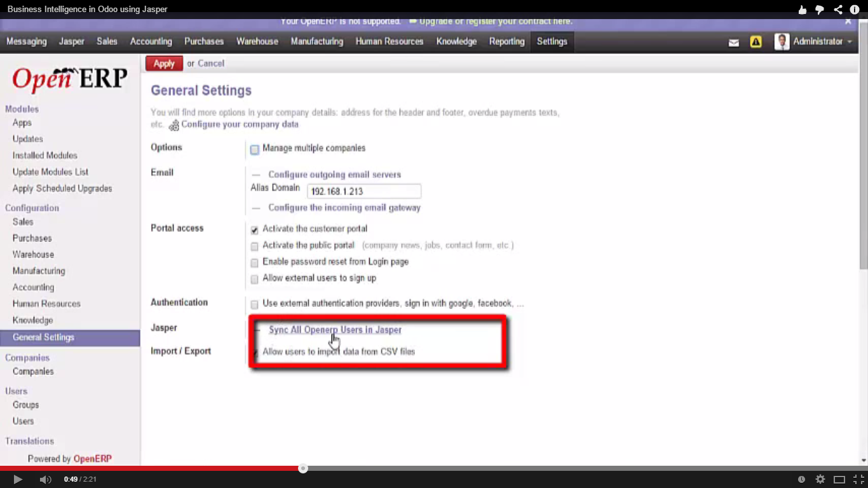This screenshot has width=868, height=488.
Task: Open the video share icon
Action: 837,10
